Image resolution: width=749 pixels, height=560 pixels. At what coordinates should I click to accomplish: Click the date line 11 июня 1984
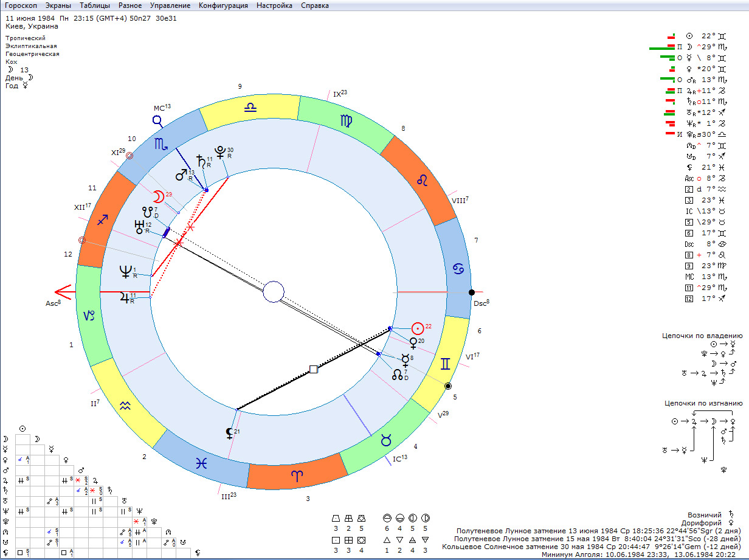coord(30,18)
